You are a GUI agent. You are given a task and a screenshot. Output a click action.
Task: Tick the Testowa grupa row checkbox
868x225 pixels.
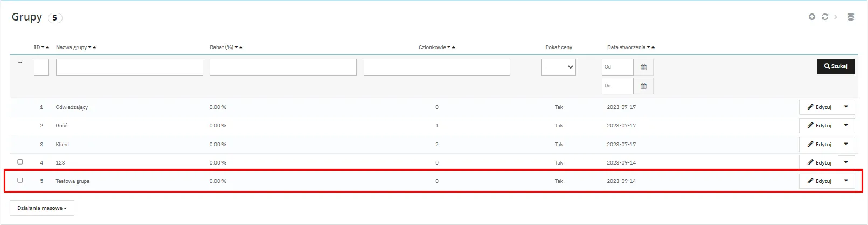[20, 180]
